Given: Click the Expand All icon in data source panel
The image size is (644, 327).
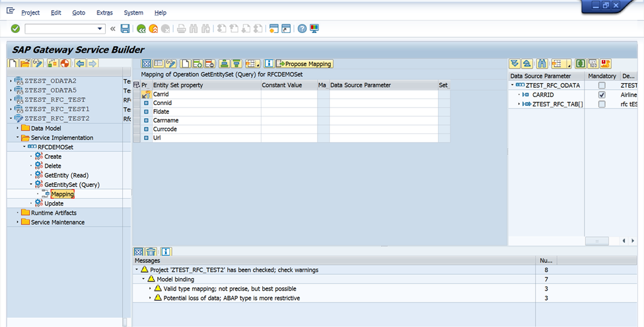Looking at the screenshot, I should coord(515,63).
